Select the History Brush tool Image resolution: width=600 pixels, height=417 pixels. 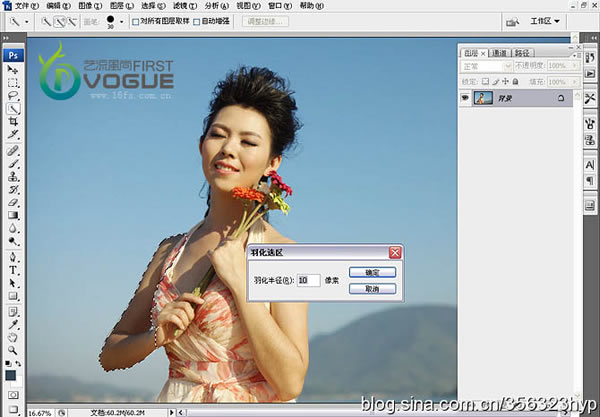(13, 190)
